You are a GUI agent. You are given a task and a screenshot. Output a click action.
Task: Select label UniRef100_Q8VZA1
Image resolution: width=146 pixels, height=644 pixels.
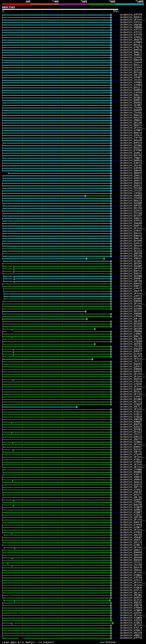[x=131, y=263]
